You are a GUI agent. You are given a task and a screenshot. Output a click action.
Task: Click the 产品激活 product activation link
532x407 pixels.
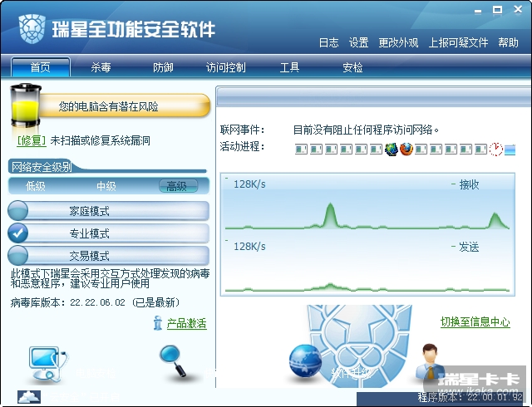(x=186, y=323)
